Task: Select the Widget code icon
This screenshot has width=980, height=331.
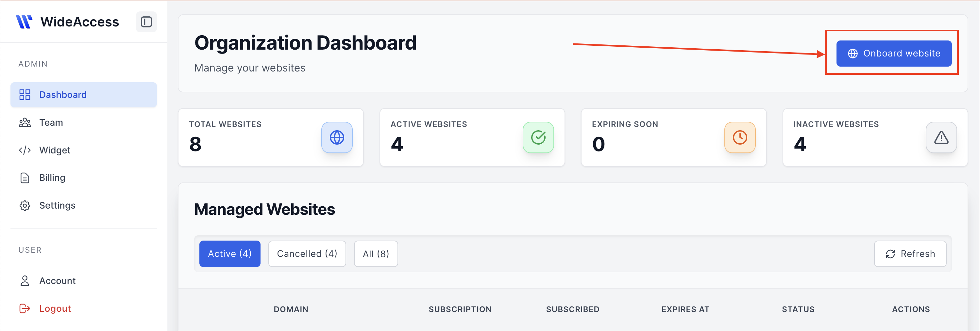Action: (x=25, y=150)
